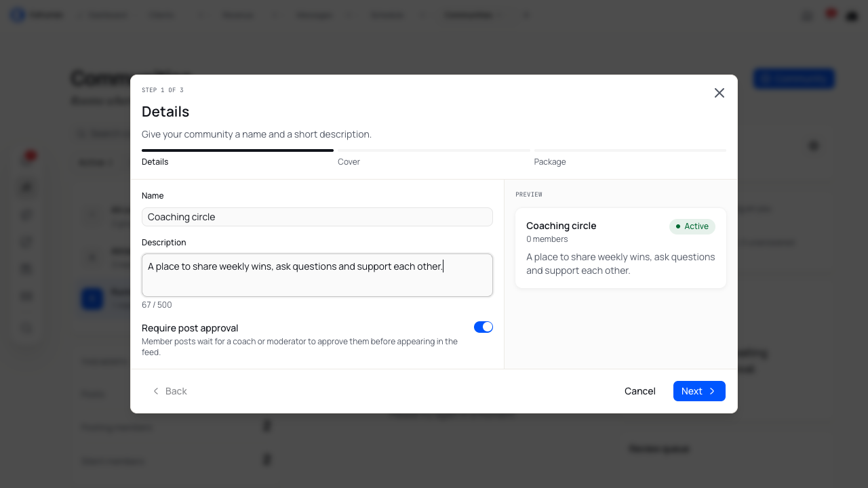
Task: Click the "Description" field label
Action: point(164,243)
